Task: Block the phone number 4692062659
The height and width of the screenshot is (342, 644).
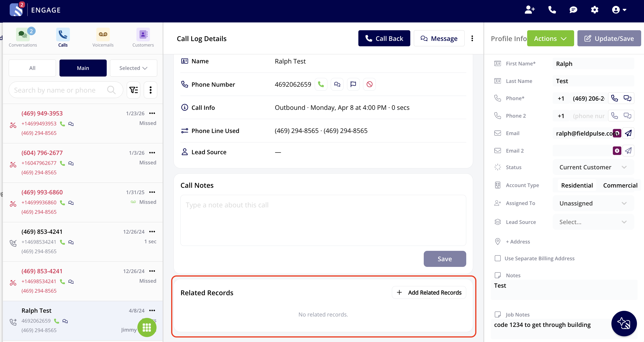Action: [369, 84]
